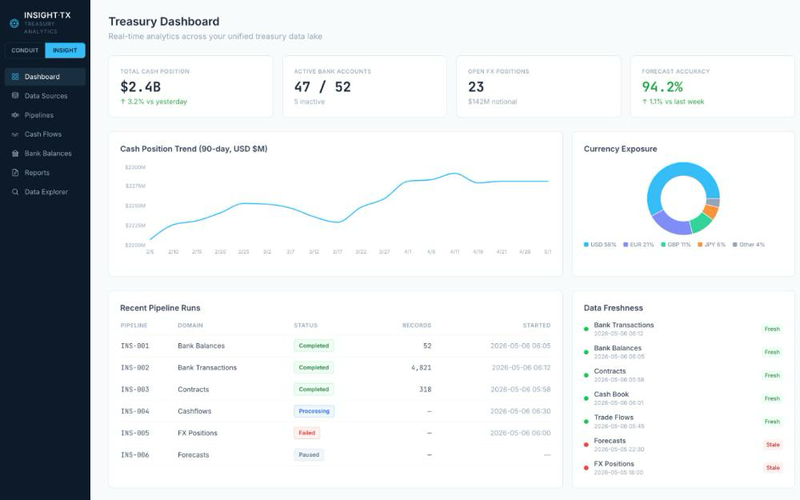This screenshot has width=800, height=500.
Task: Open Data Explorer in sidebar
Action: click(x=45, y=192)
